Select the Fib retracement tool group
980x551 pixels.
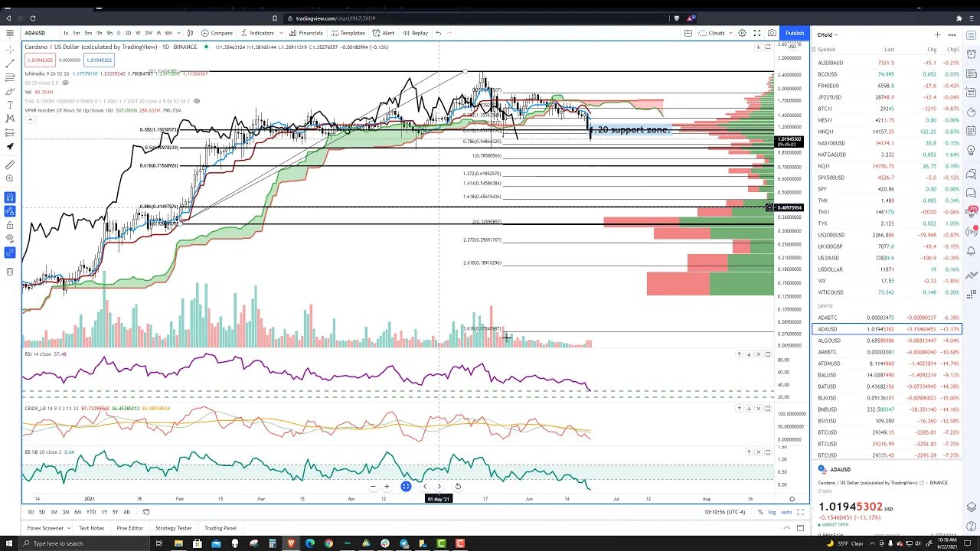9,77
